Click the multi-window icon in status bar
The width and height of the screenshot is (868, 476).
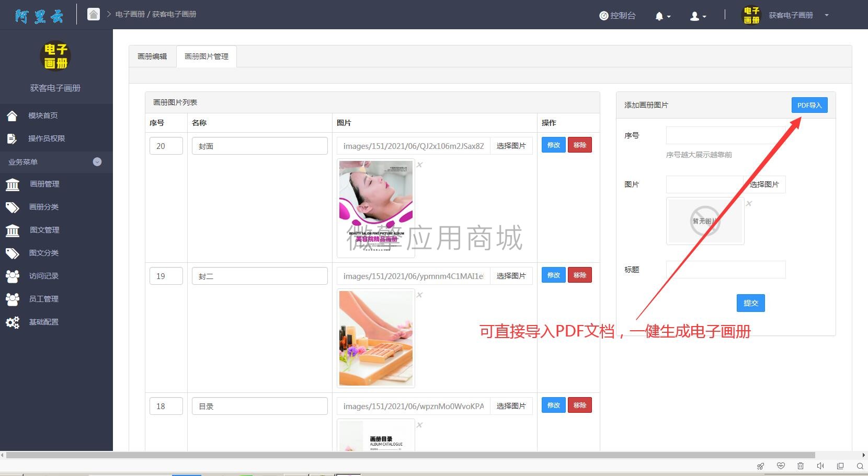point(840,466)
